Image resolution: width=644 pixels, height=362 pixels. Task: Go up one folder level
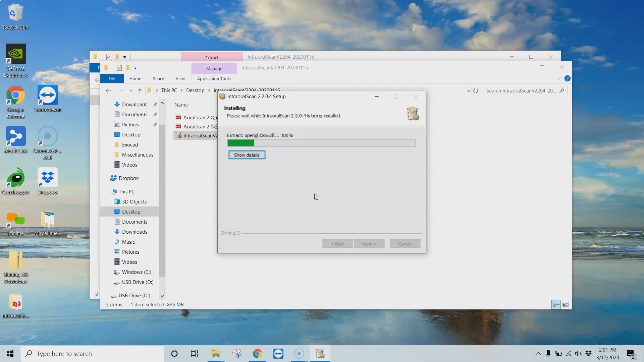[140, 91]
